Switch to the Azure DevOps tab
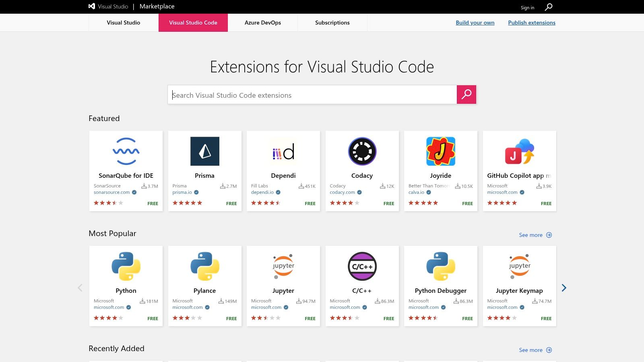The width and height of the screenshot is (644, 362). (x=263, y=23)
